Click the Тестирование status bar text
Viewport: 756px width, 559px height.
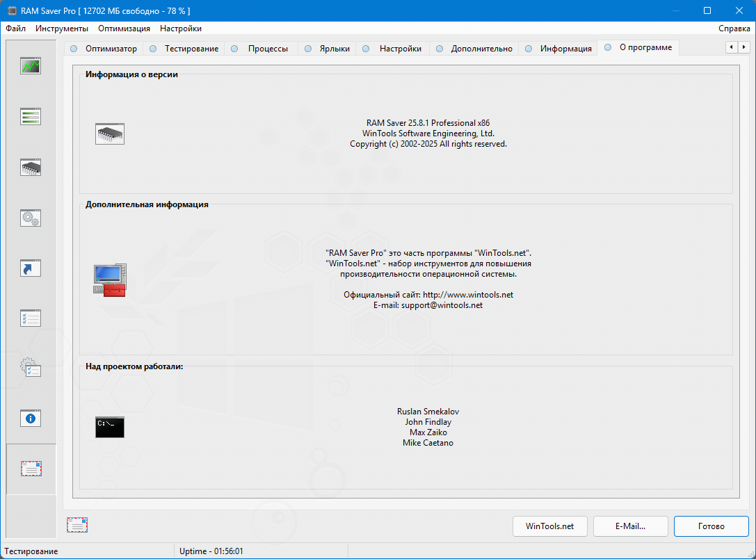tap(31, 551)
